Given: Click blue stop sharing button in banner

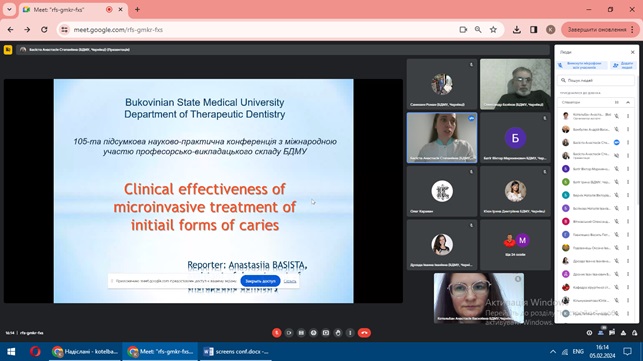Looking at the screenshot, I should tap(260, 281).
